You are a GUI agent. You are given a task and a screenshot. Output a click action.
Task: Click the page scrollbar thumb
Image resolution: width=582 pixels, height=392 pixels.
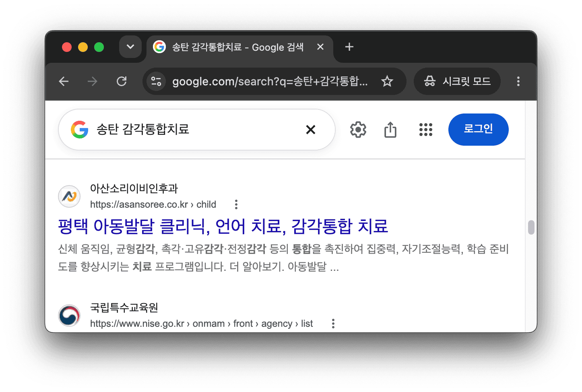tap(531, 227)
